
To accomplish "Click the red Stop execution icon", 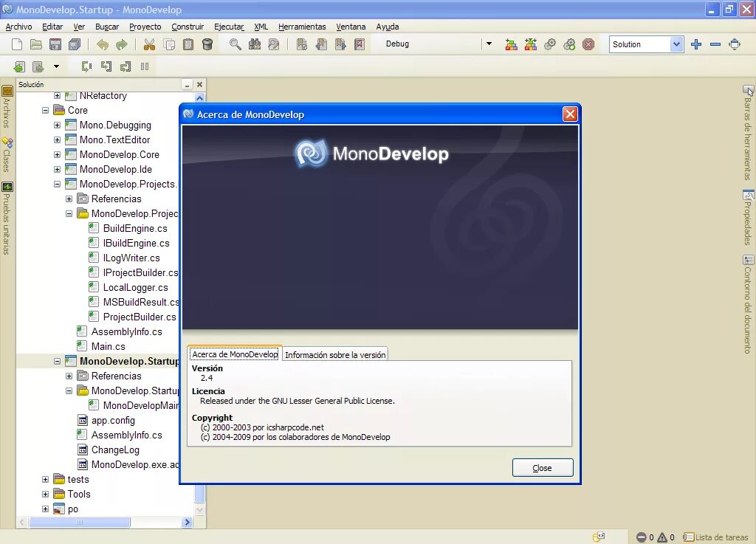I will (588, 44).
